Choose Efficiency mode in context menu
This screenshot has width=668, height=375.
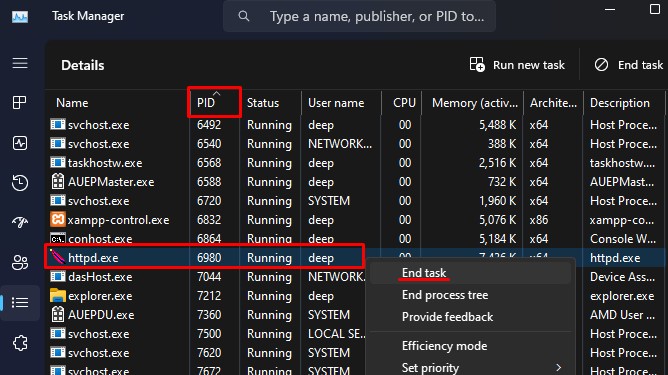tap(470, 346)
